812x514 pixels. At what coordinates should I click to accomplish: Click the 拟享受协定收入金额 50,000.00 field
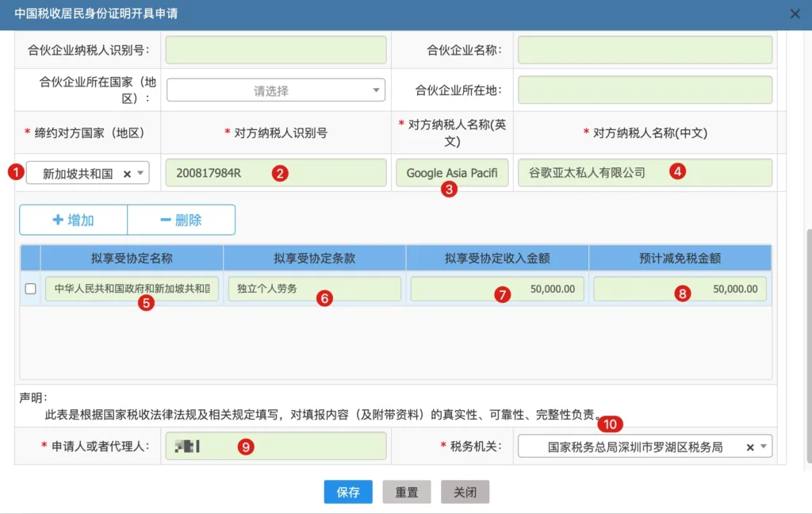click(x=497, y=289)
